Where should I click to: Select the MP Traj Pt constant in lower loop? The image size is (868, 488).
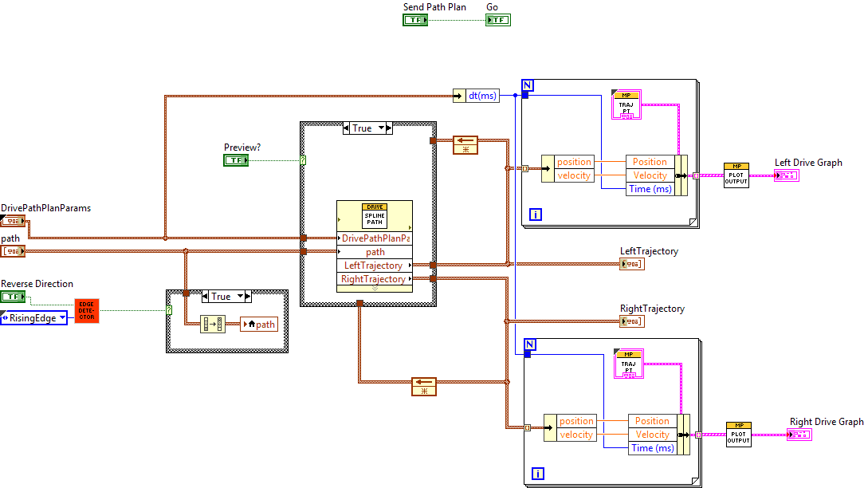coord(628,364)
